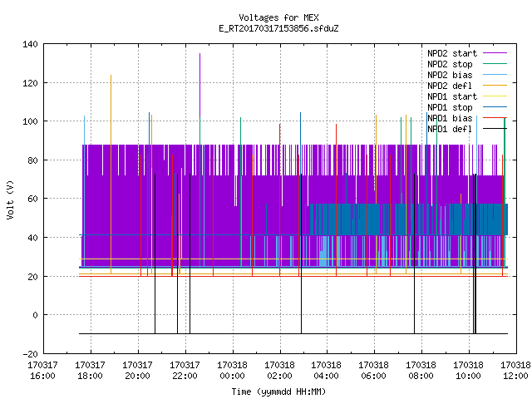Click the y-axis tick label 40
This screenshot has height=399, width=532.
tap(32, 238)
